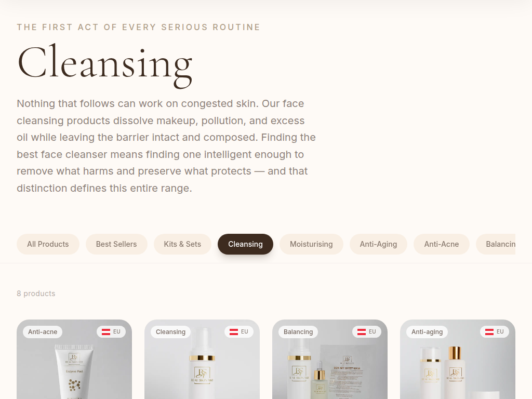Show the Moisturising products
The image size is (532, 399).
pos(311,244)
